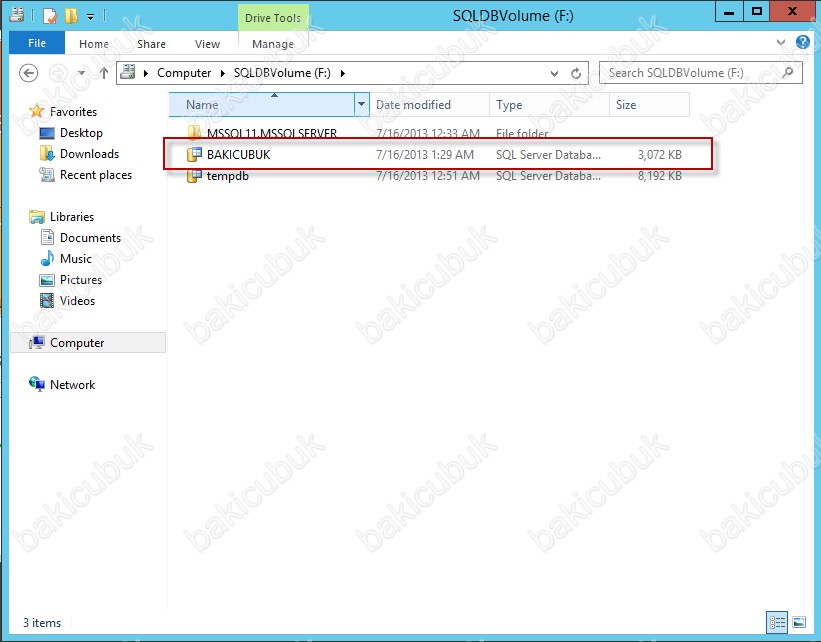This screenshot has height=642, width=821.
Task: Open the address bar history dropdown
Action: coord(554,73)
